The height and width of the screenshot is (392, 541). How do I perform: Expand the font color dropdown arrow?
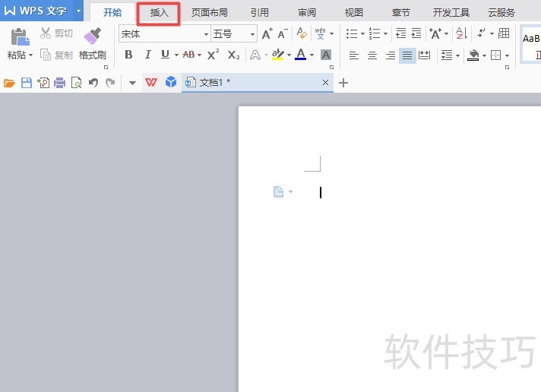[312, 55]
